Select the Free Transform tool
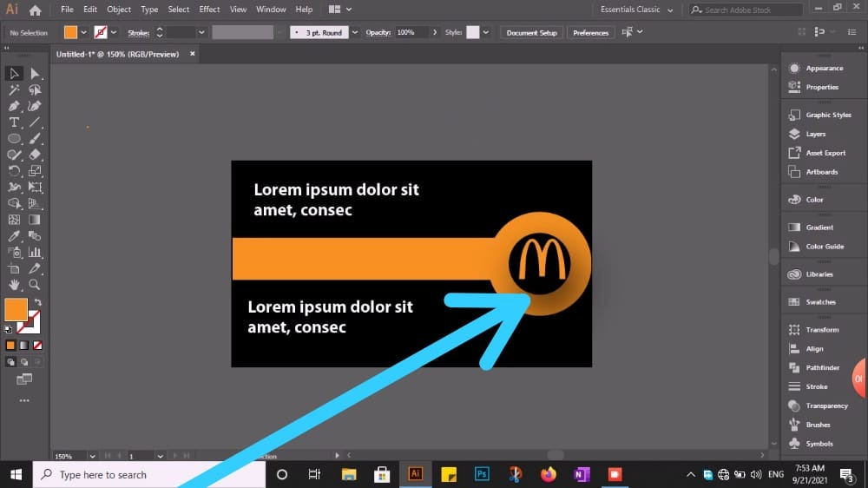 (35, 188)
